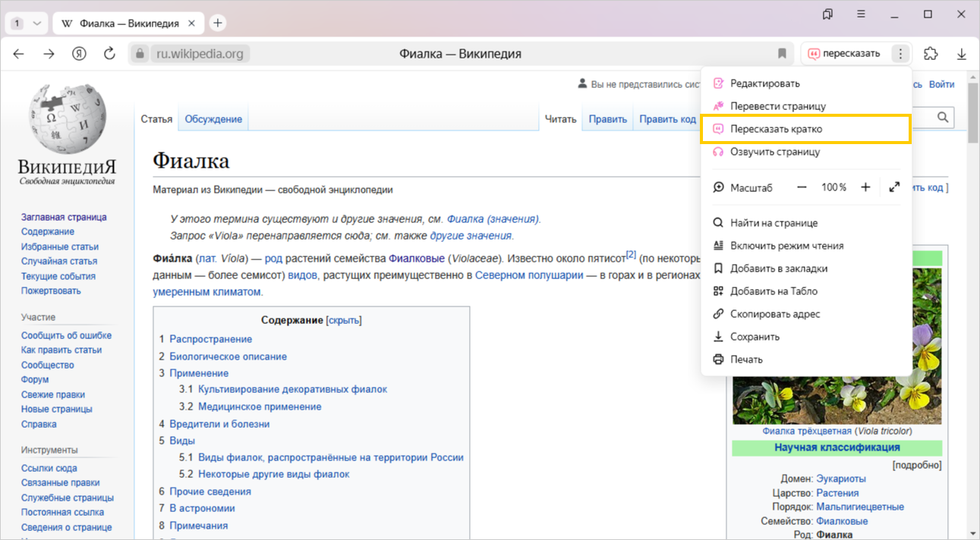Click the browser back arrow
This screenshot has height=540, width=980.
tap(19, 54)
